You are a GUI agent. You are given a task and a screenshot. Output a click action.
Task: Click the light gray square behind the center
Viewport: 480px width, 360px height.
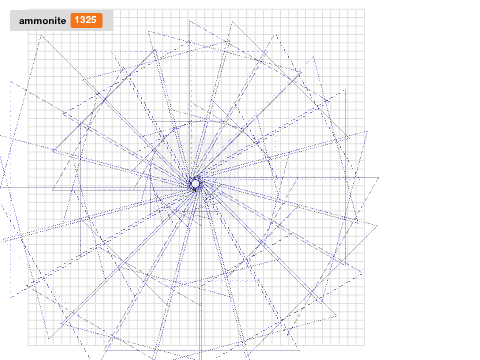point(198,177)
